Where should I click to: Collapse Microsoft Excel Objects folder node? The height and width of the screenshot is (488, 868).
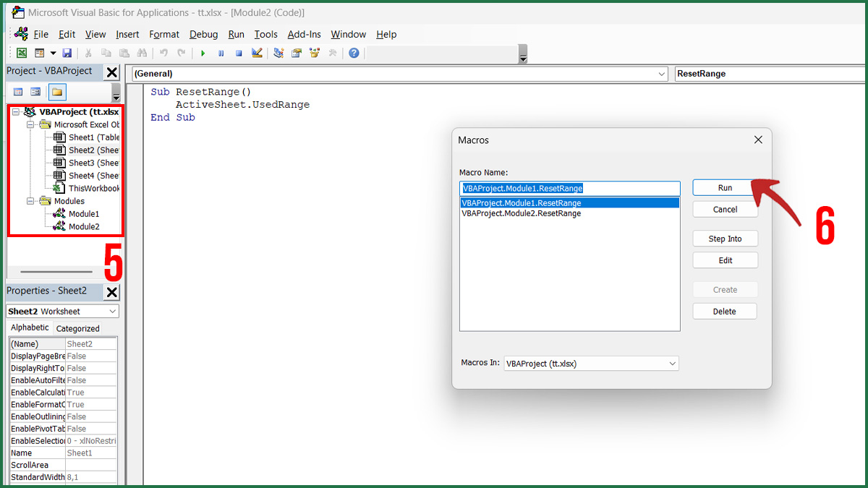(x=30, y=124)
